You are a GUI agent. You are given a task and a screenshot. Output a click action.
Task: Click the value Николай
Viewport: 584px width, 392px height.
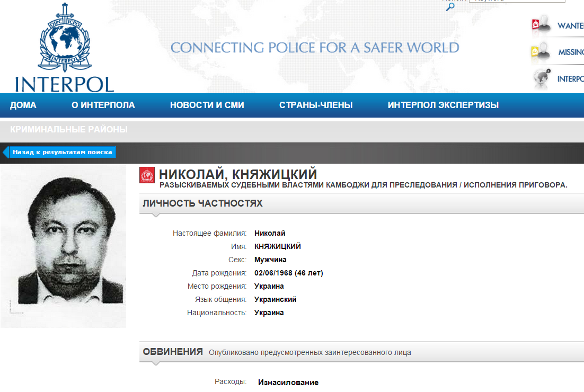pyautogui.click(x=270, y=233)
